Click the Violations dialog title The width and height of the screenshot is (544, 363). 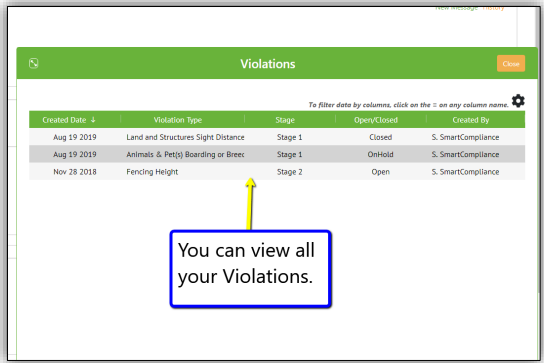268,64
